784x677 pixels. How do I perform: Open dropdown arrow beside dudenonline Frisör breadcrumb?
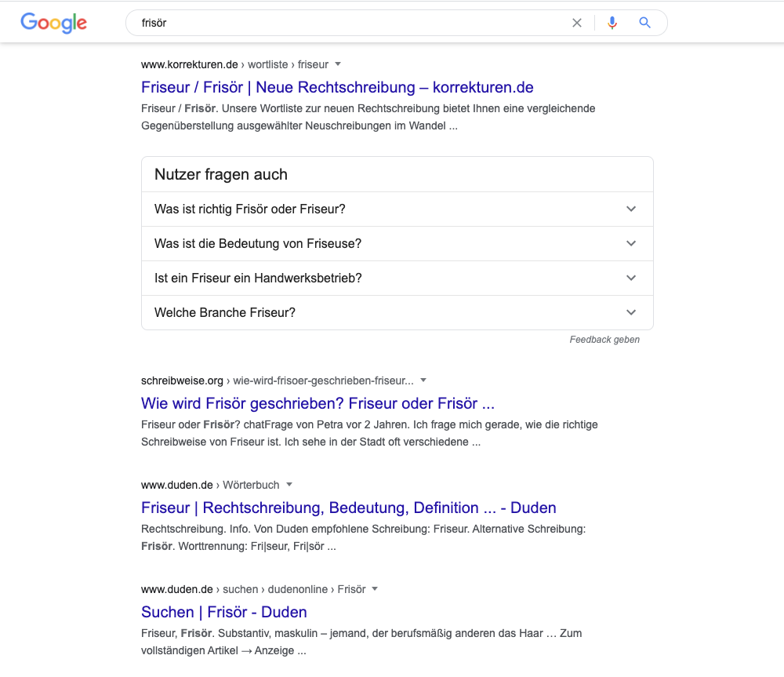coord(375,589)
